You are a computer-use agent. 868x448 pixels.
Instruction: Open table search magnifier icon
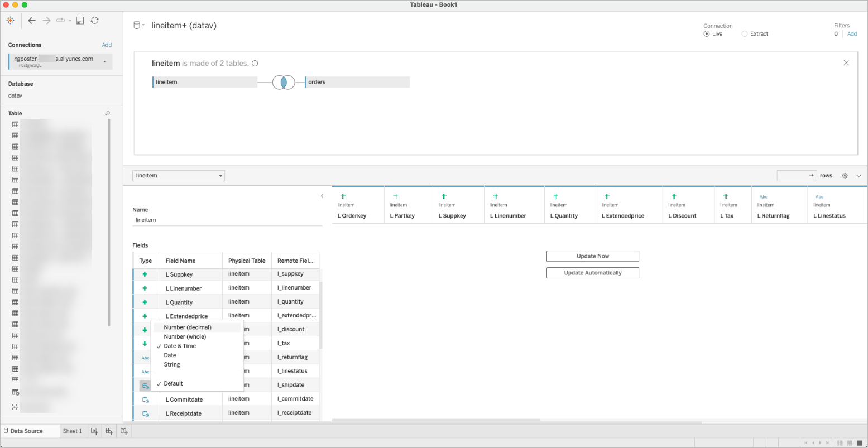point(108,113)
